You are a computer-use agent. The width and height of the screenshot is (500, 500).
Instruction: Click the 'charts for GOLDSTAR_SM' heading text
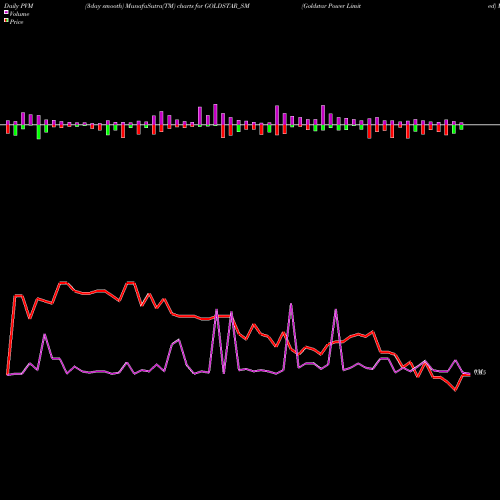pyautogui.click(x=213, y=6)
